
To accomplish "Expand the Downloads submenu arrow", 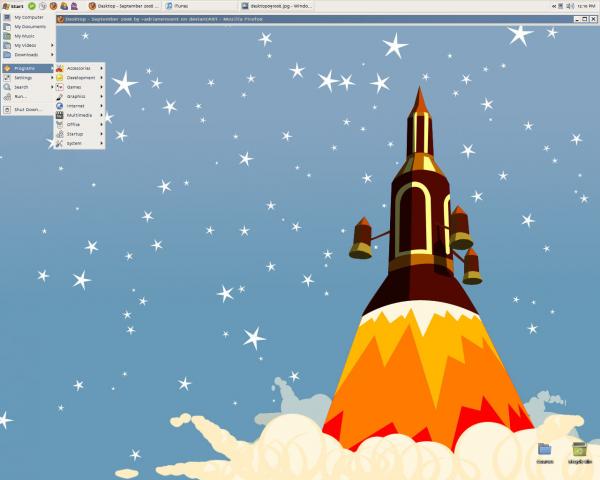I will tap(52, 55).
